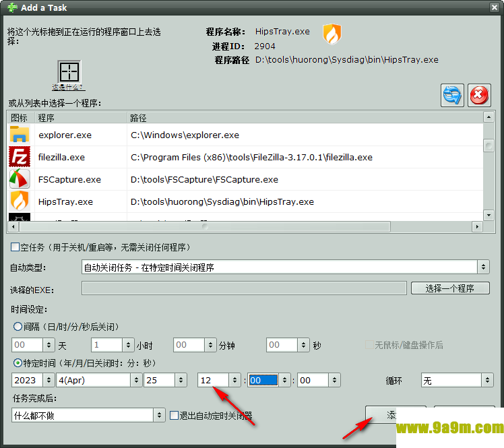The image size is (504, 448).
Task: Click the highlighted minute 00 field
Action: coord(263,380)
